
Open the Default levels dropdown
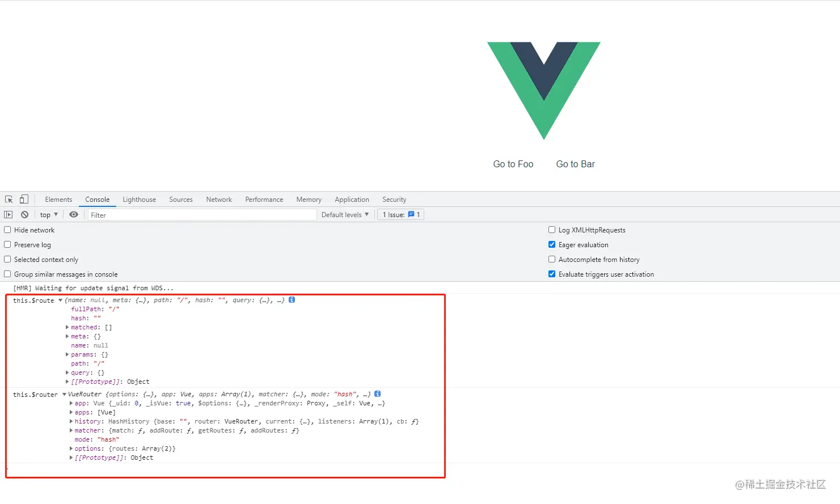coord(345,215)
